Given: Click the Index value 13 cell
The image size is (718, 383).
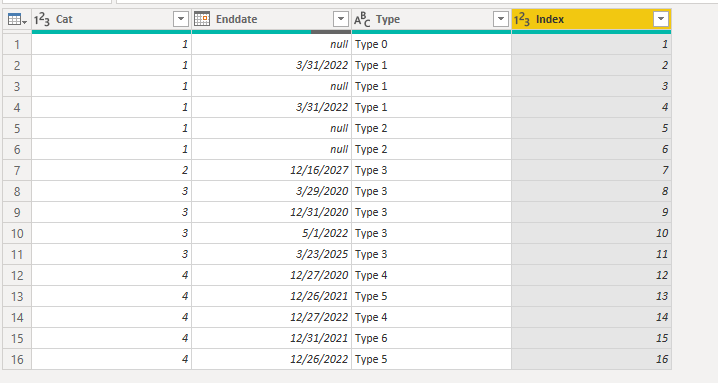Looking at the screenshot, I should pos(592,296).
